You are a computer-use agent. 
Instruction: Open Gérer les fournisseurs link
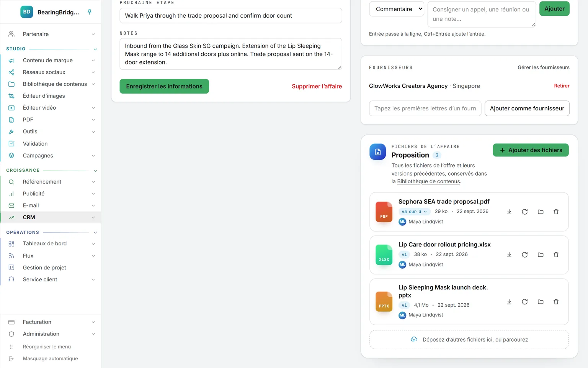pyautogui.click(x=544, y=67)
